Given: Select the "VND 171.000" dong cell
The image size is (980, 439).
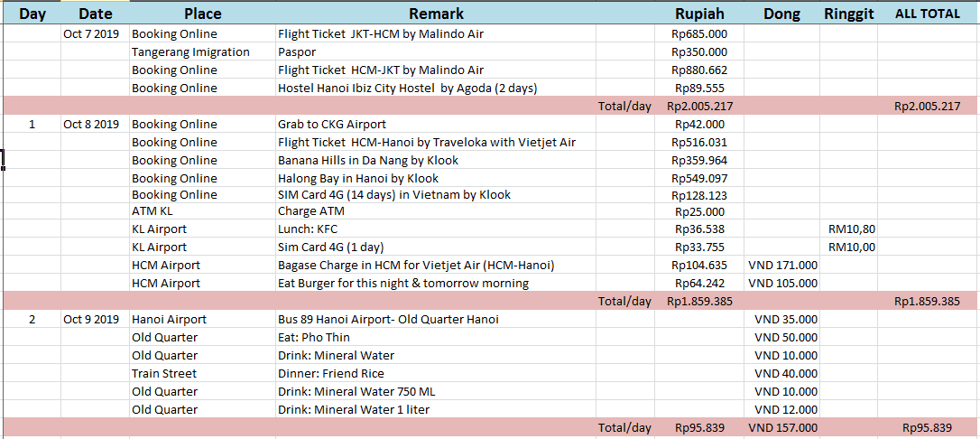Looking at the screenshot, I should pyautogui.click(x=782, y=266).
